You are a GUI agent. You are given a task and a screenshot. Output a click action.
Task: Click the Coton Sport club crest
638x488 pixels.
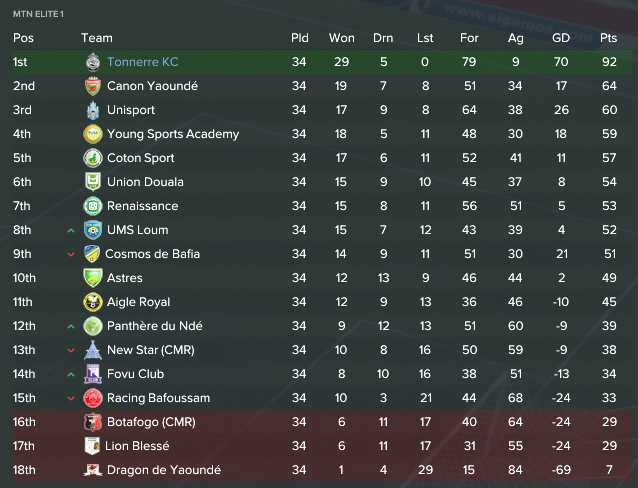click(93, 158)
